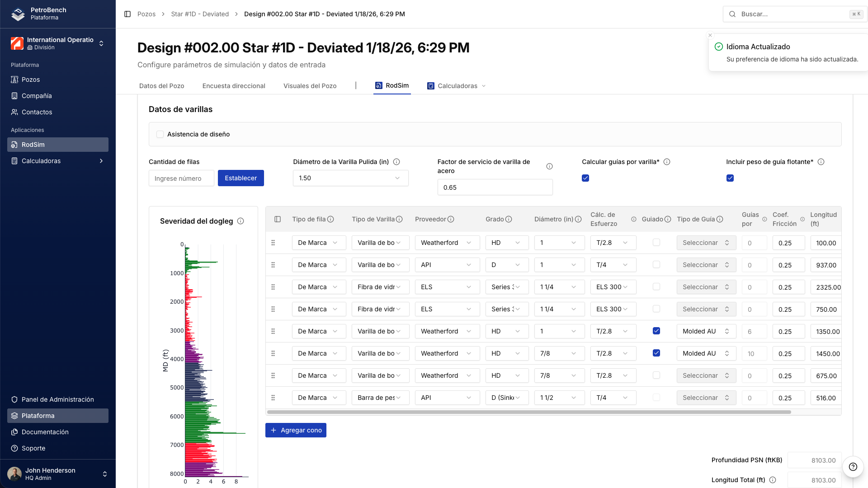Select RodSim under Aplicaciones
Screen dimensions: 868x488
[34, 144]
